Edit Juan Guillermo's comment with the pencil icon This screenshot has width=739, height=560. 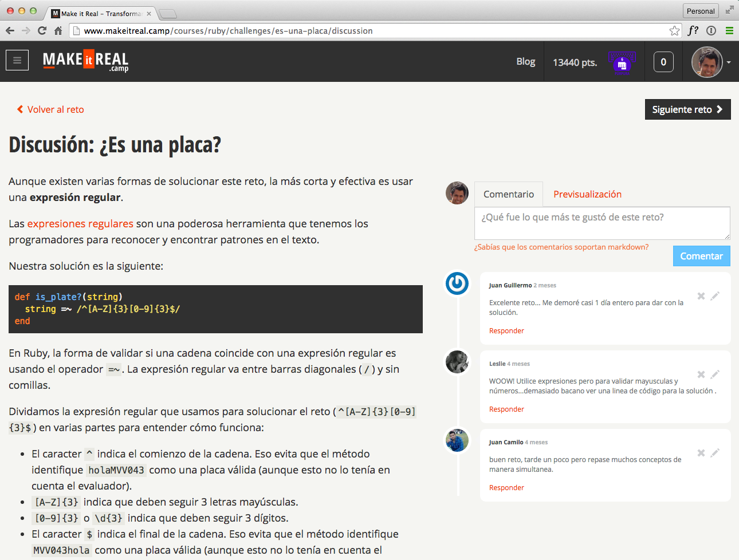click(715, 295)
